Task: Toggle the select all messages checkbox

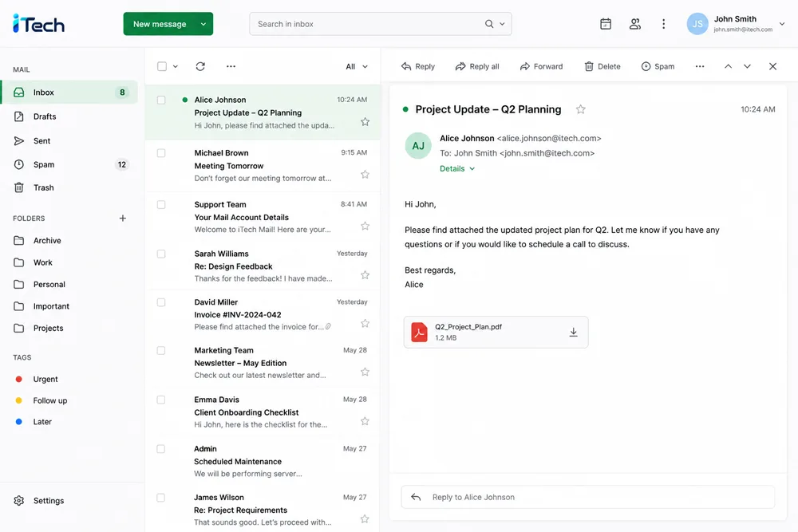Action: [x=162, y=66]
